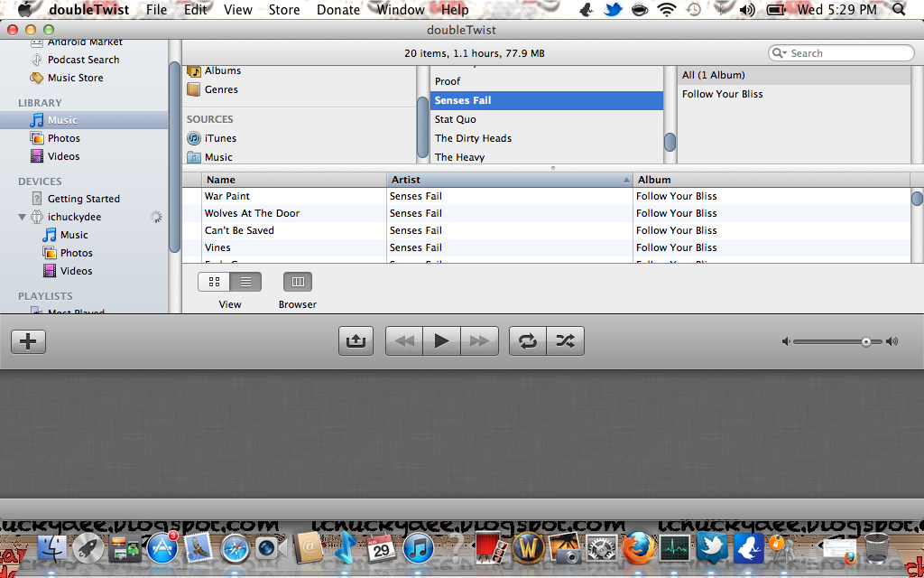
Task: Open the doubleTwist application menu
Action: point(89,9)
